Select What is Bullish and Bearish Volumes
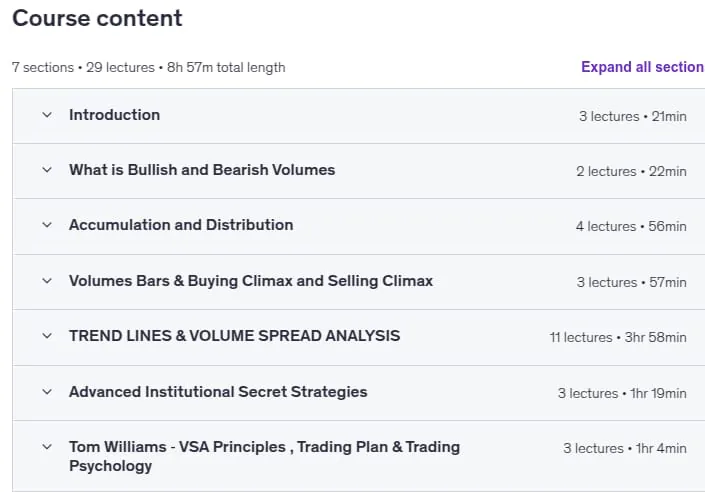The height and width of the screenshot is (492, 705). point(202,170)
